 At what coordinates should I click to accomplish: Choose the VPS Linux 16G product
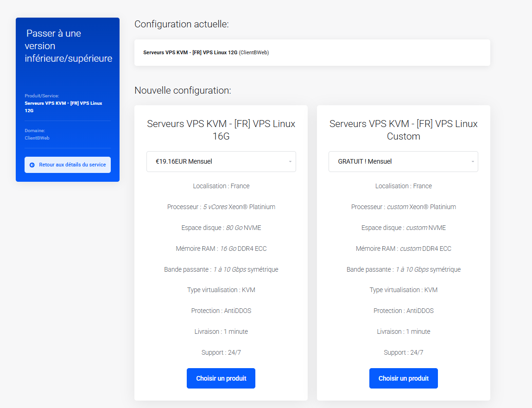coord(221,378)
